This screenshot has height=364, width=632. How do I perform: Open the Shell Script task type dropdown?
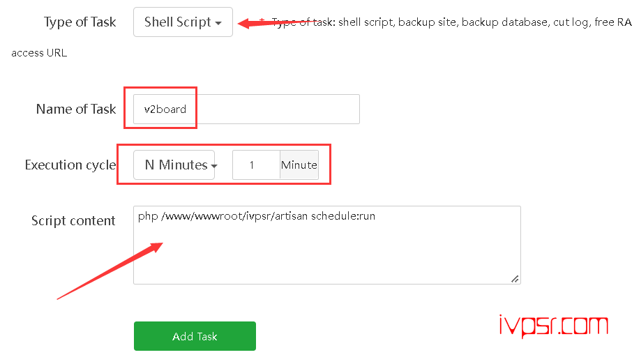pyautogui.click(x=183, y=22)
